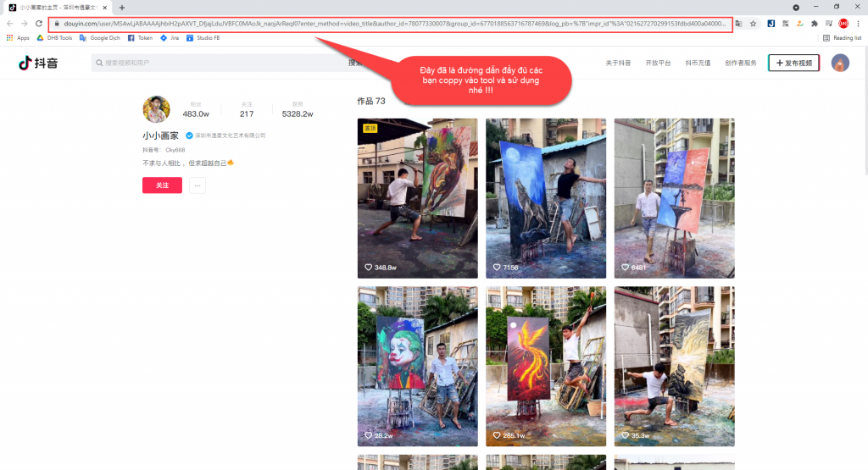Image resolution: width=868 pixels, height=470 pixels.
Task: Click the 217 following count
Action: click(247, 114)
